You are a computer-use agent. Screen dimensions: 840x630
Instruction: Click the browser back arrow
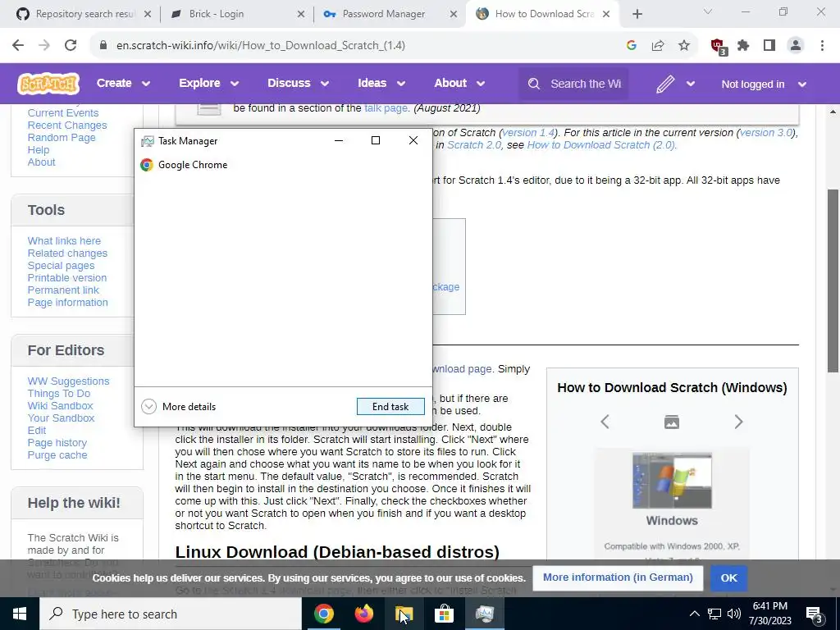coord(18,46)
